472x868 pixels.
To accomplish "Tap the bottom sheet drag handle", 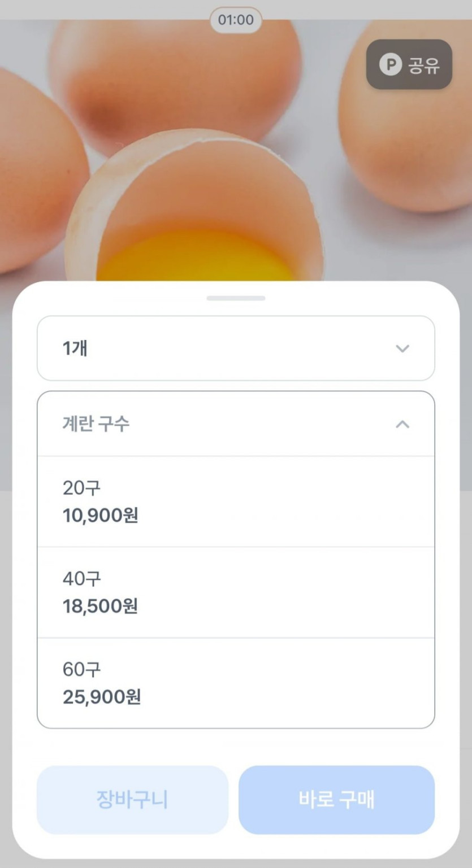I will pos(236,298).
